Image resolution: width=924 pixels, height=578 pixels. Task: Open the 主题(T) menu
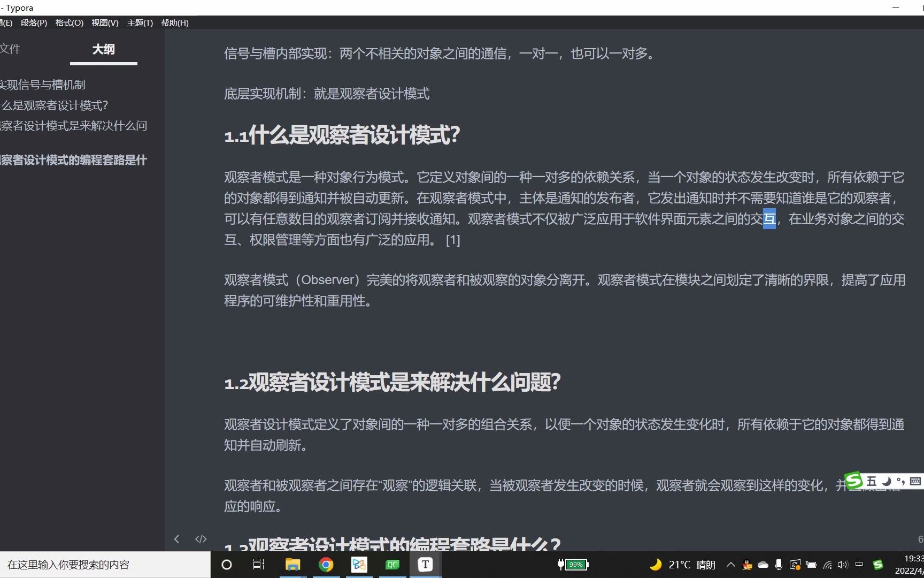pos(140,22)
